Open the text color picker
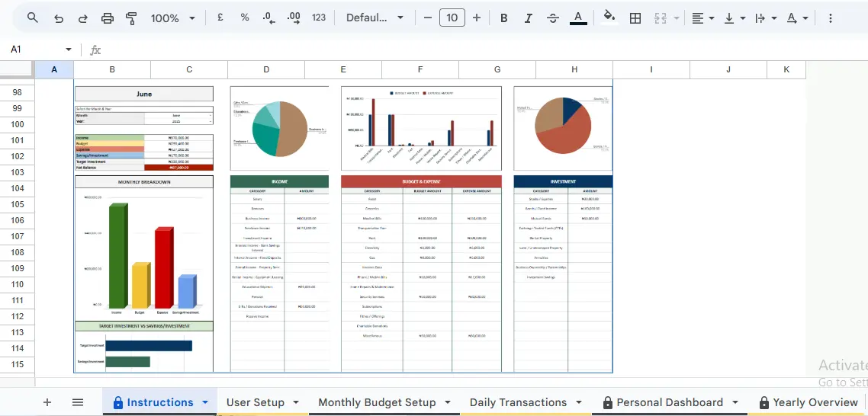This screenshot has width=868, height=416. pos(578,18)
